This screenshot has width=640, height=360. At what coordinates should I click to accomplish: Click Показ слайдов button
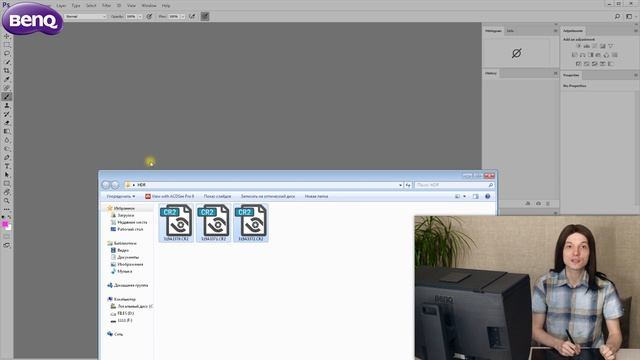217,196
